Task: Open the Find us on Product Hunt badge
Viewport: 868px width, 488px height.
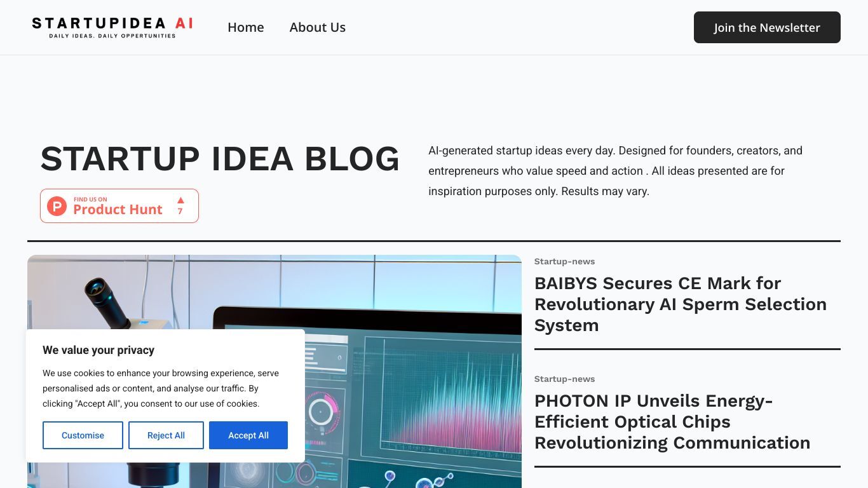Action: [x=119, y=206]
